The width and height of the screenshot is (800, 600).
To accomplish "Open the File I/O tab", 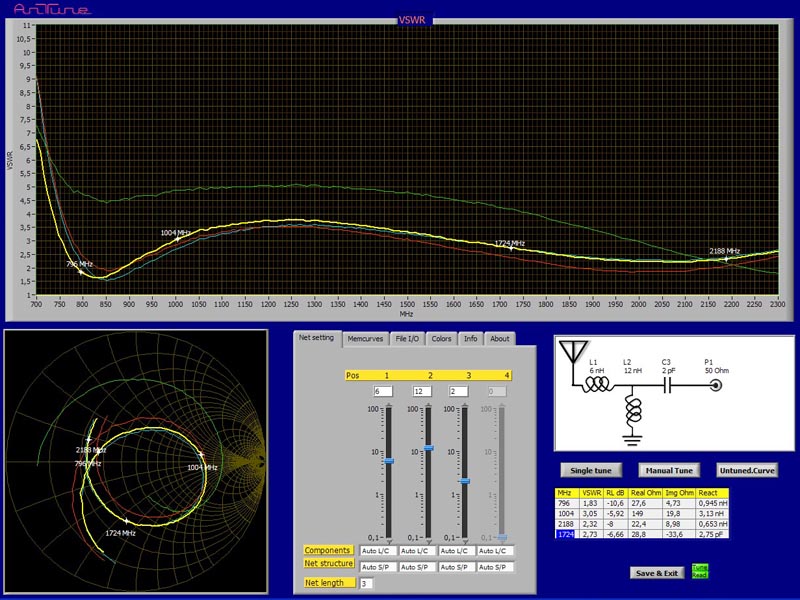I will [407, 339].
